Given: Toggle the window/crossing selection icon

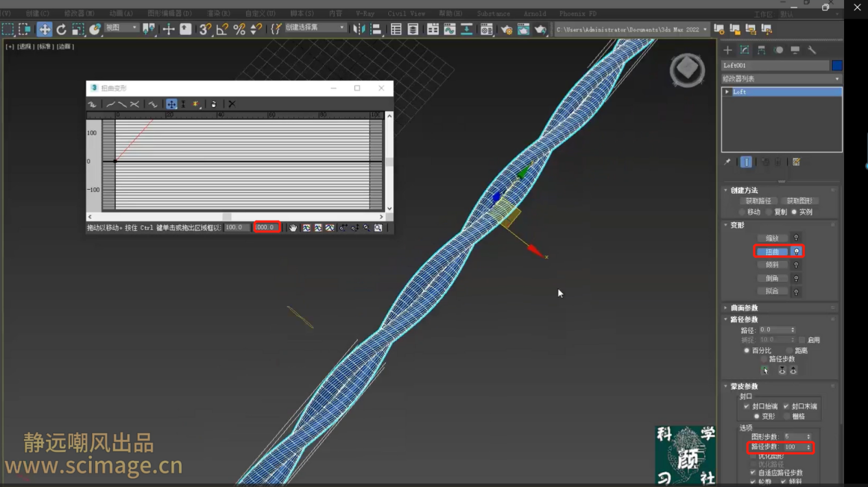Looking at the screenshot, I should [25, 29].
